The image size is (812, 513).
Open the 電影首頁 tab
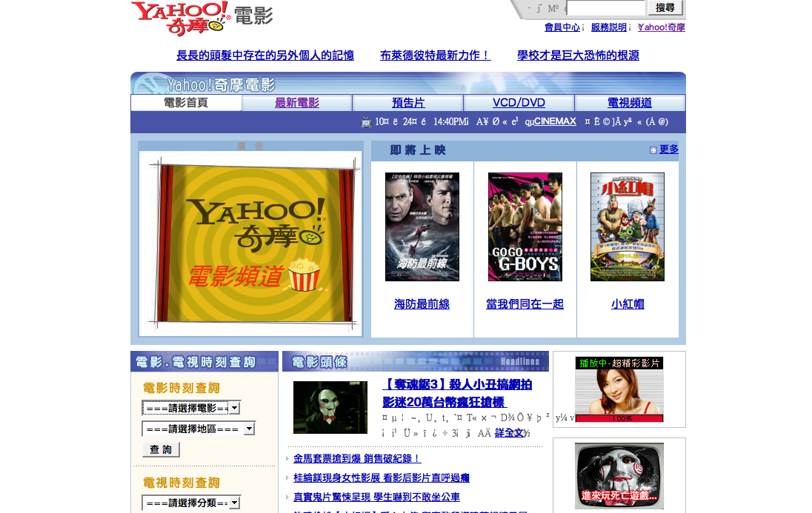coord(186,102)
